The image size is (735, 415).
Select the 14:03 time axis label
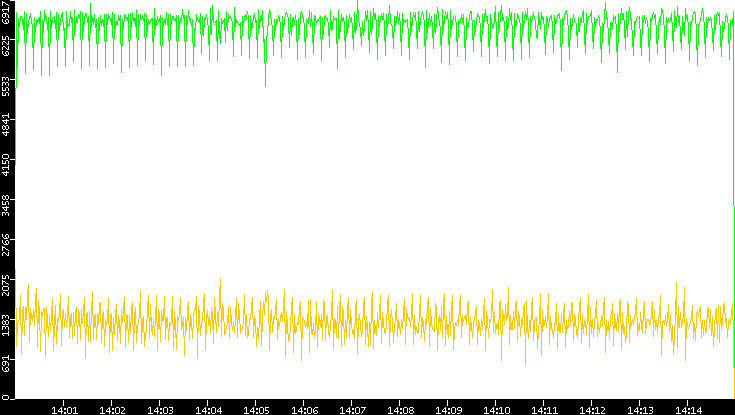tap(160, 410)
